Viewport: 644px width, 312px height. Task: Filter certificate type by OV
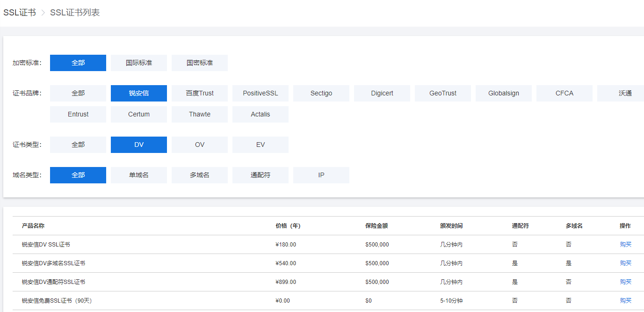200,145
